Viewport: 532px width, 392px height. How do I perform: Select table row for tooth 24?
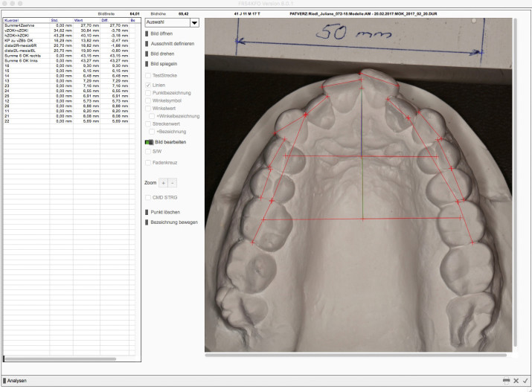[x=69, y=91]
